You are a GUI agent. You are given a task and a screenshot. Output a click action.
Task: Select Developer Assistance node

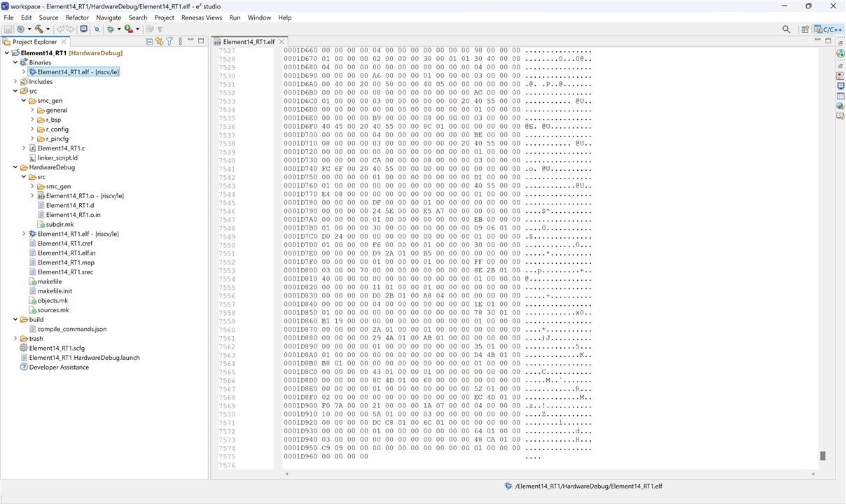pyautogui.click(x=60, y=367)
